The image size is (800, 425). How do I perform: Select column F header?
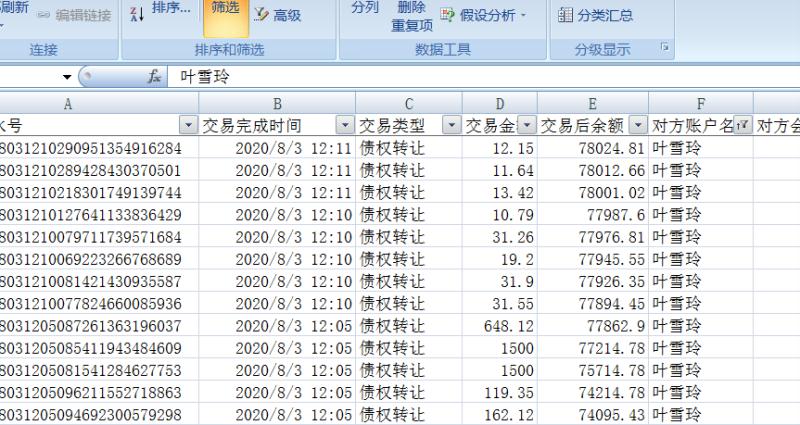coord(701,104)
